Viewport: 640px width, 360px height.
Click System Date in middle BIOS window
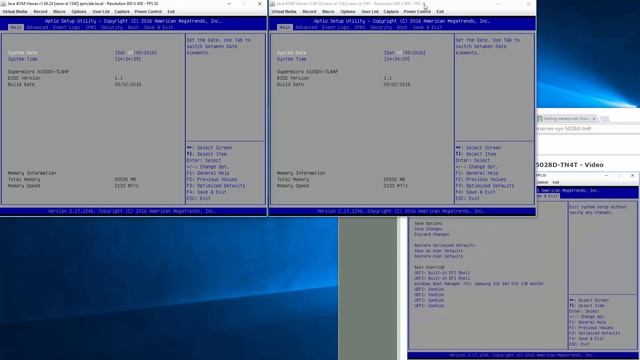pos(291,53)
